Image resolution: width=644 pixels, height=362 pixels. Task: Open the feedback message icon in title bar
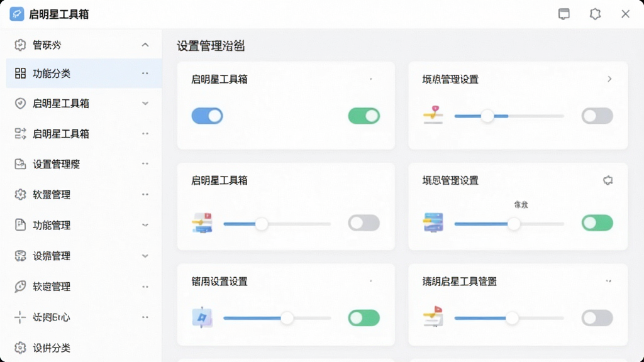coord(564,14)
